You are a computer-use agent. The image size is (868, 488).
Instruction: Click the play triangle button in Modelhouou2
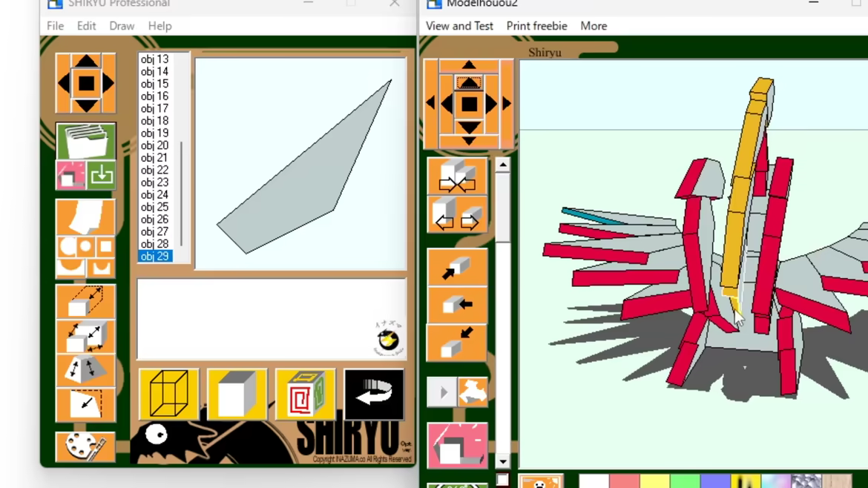[442, 393]
